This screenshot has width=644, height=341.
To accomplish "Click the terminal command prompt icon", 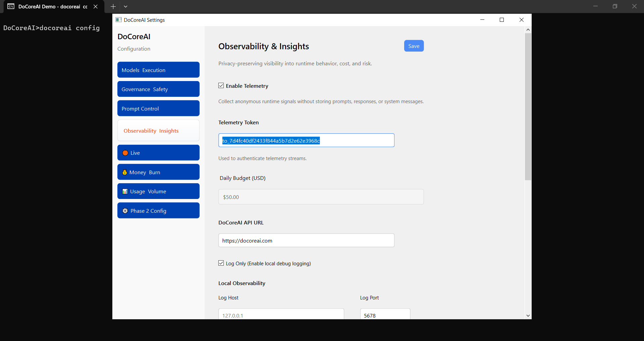I will coord(11,6).
